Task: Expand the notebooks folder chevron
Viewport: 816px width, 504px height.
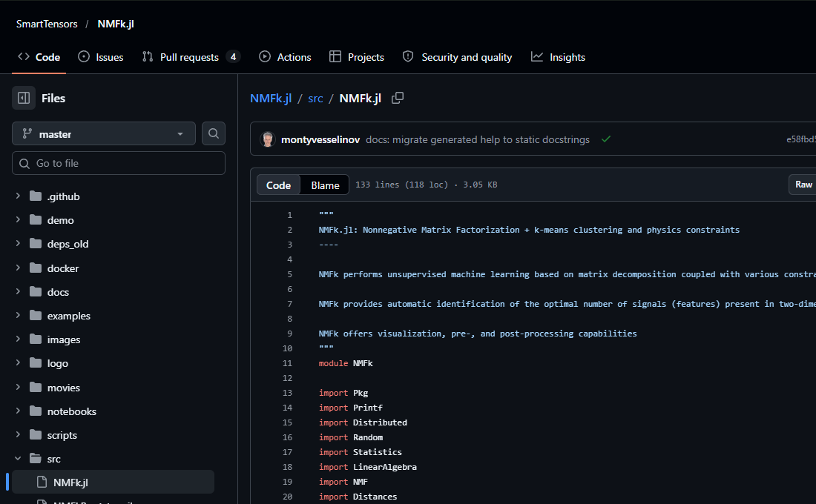Action: 18,411
